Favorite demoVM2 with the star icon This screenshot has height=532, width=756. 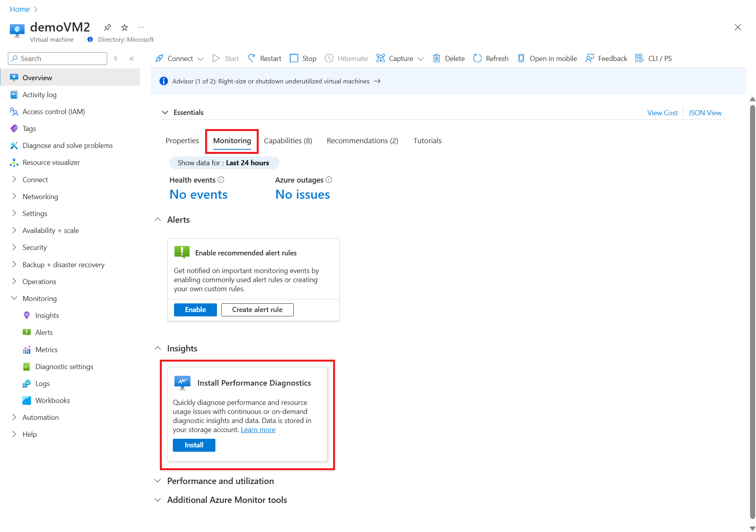click(124, 27)
